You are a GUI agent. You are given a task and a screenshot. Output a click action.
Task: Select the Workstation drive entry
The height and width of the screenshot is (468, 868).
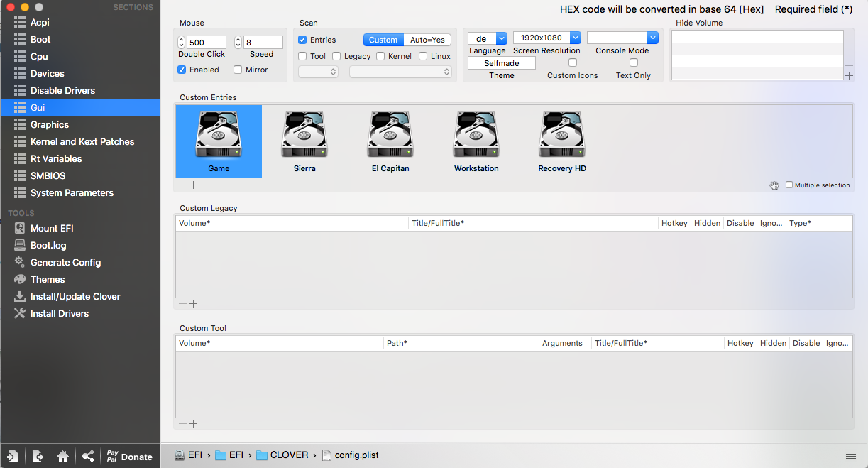(x=476, y=141)
